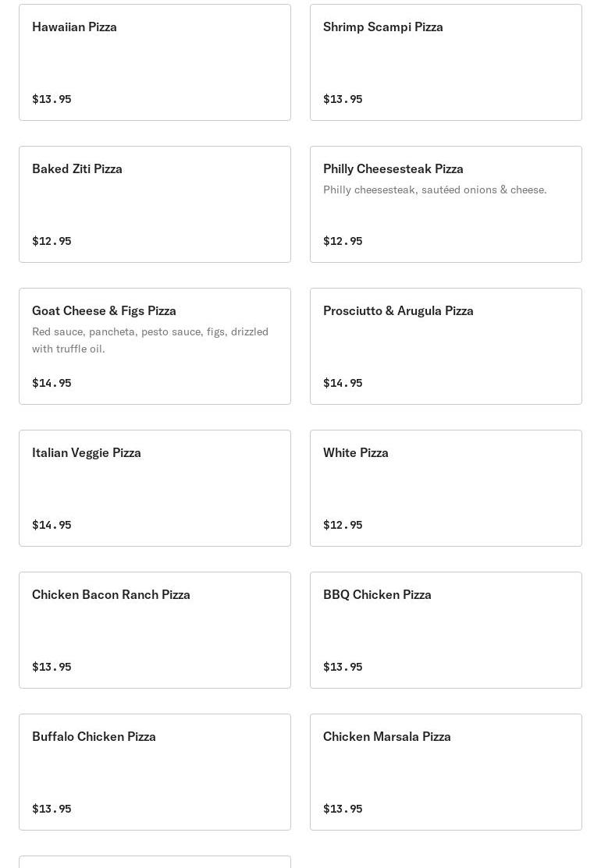Image resolution: width=601 pixels, height=868 pixels.
Task: Open the partially visible card below Buffalo Chicken
Action: 155,862
